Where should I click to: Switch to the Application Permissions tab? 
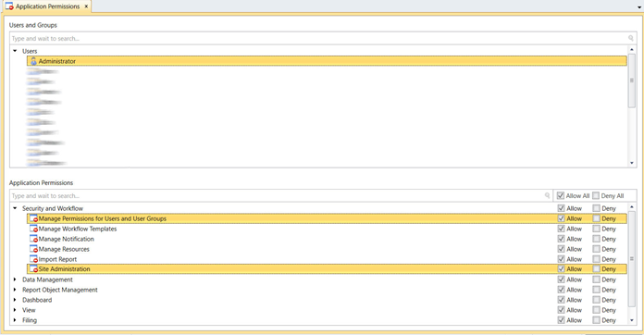47,6
